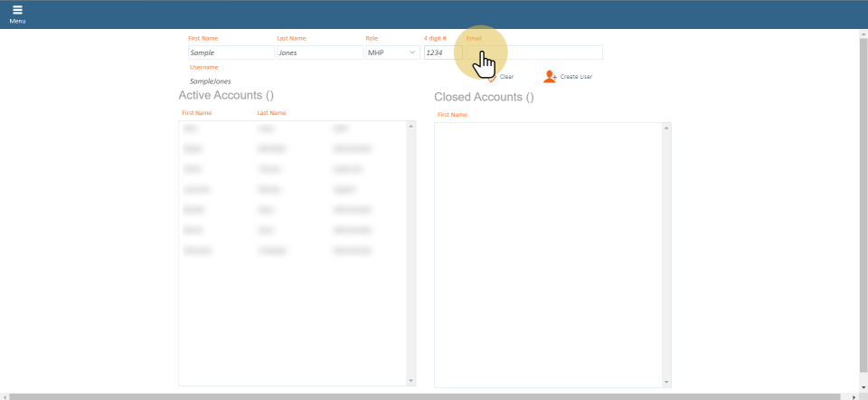Viewport: 868px width, 400px height.
Task: Click the Create User icon
Action: (550, 77)
